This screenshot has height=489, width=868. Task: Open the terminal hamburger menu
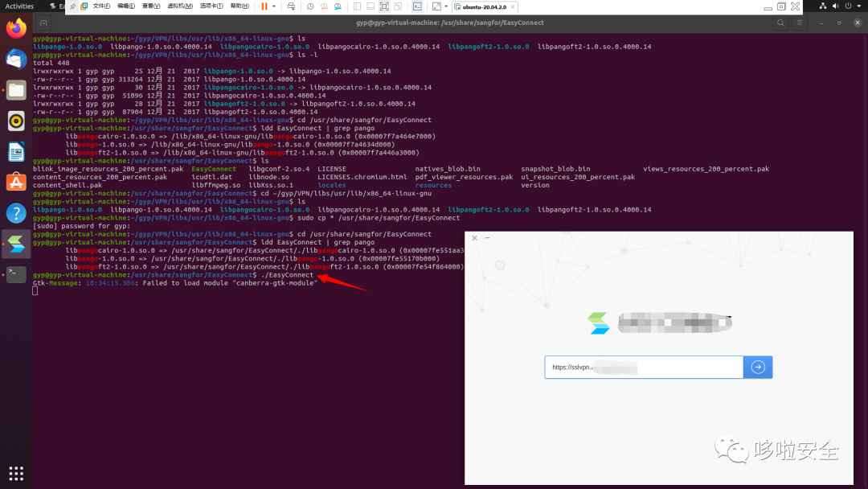pyautogui.click(x=800, y=23)
